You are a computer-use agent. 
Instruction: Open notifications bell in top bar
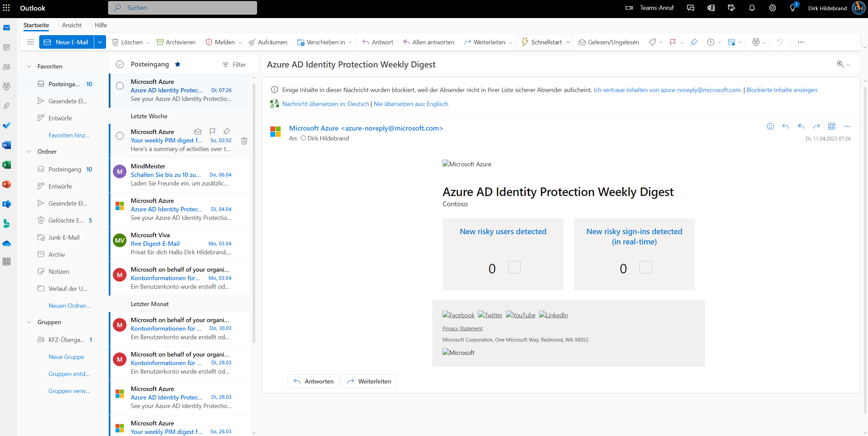point(752,8)
